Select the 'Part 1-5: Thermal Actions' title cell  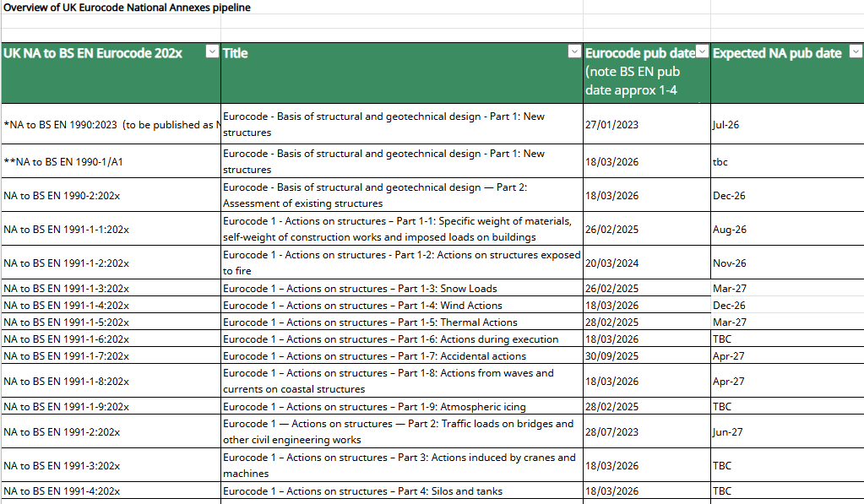click(x=402, y=322)
